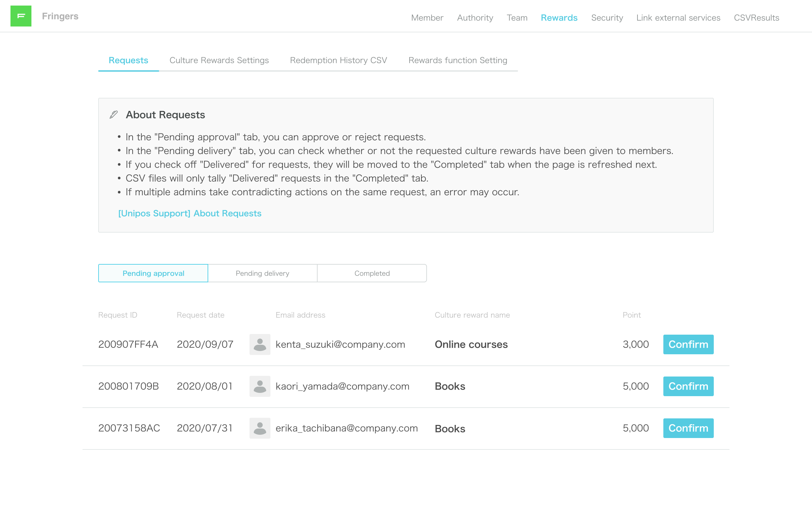Open the Authority menu
This screenshot has height=509, width=812.
[475, 18]
